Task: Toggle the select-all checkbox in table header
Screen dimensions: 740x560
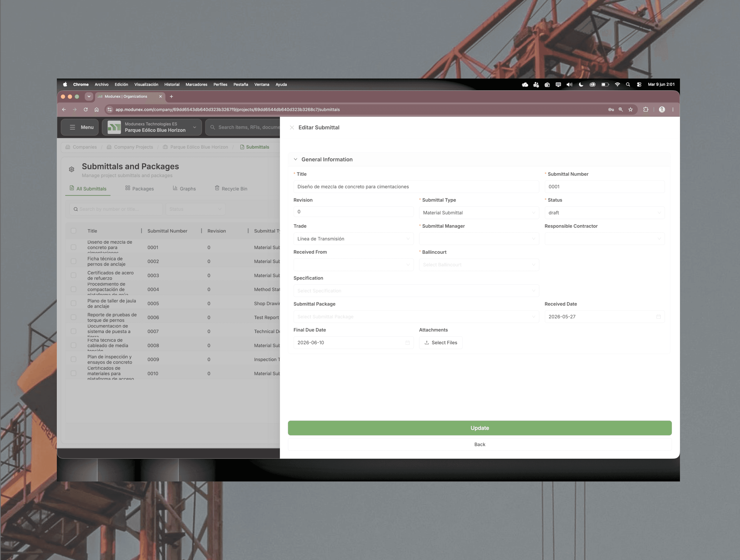Action: pyautogui.click(x=74, y=231)
